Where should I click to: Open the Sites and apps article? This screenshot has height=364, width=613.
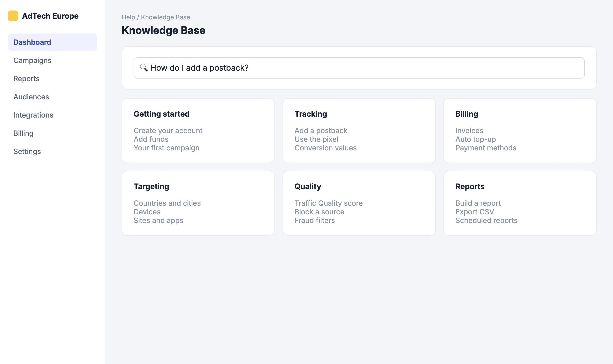pyautogui.click(x=159, y=221)
